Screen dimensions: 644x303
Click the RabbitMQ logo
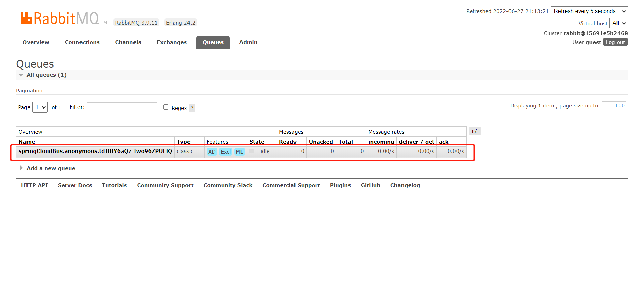[x=60, y=18]
